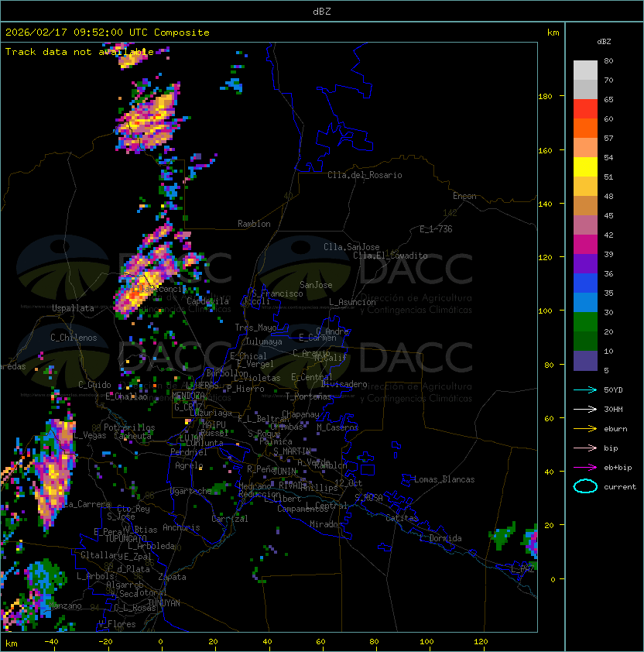644x652 pixels.
Task: Click the 'Catitas' map label
Action: [x=402, y=518]
